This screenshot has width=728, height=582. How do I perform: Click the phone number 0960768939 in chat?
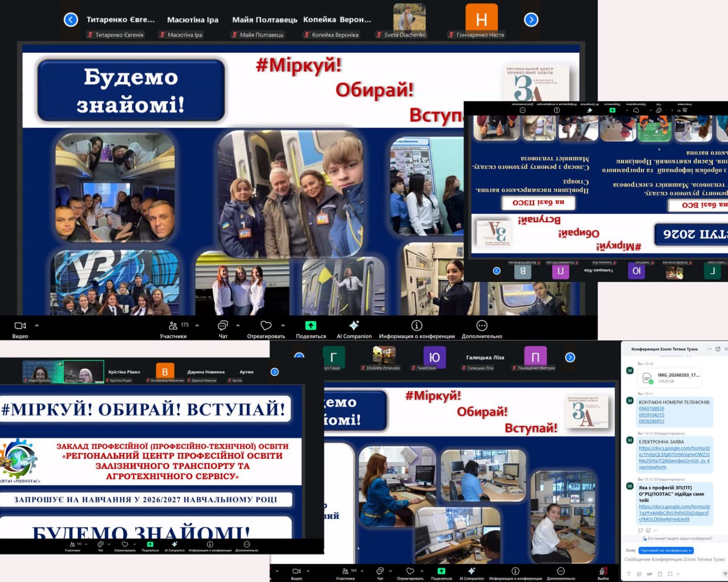tap(651, 409)
